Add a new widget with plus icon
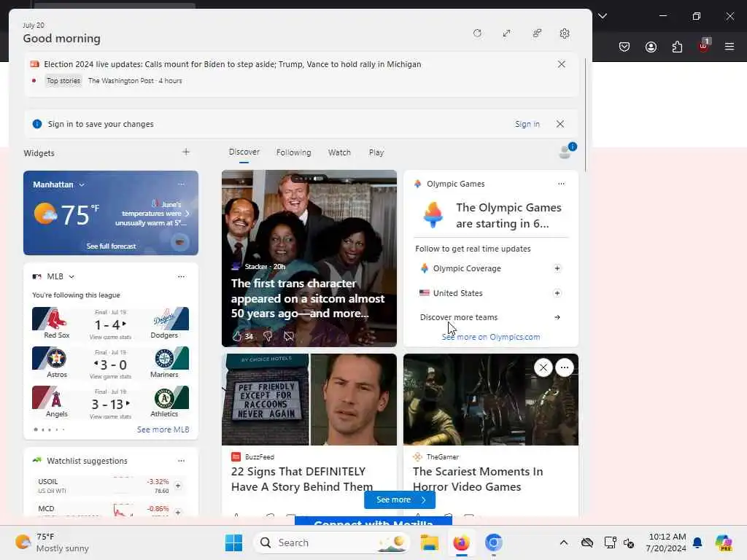Screen dimensions: 747x560 tap(186, 152)
